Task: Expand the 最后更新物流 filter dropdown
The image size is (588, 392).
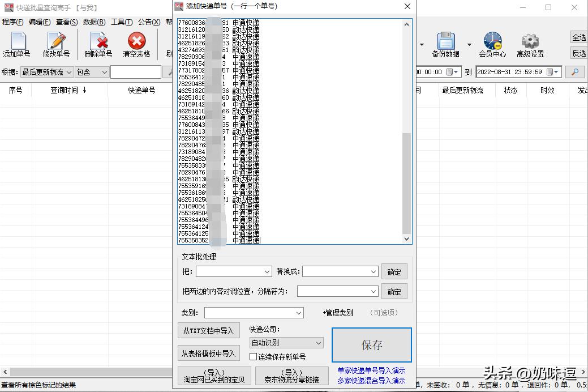Action: click(x=68, y=72)
